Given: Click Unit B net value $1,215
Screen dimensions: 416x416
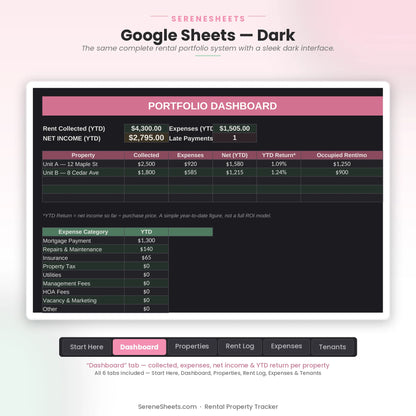Looking at the screenshot, I should [x=235, y=173].
